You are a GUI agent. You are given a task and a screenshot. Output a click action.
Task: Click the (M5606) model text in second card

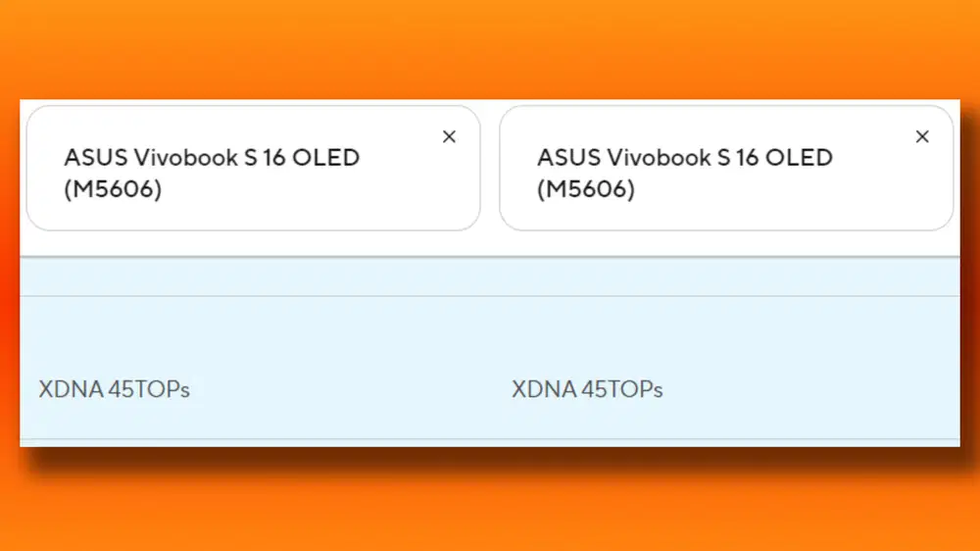pos(586,189)
